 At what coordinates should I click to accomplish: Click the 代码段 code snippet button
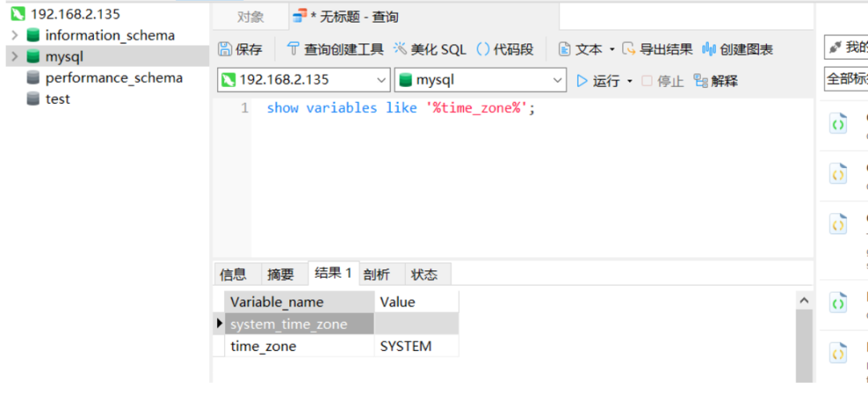(504, 49)
